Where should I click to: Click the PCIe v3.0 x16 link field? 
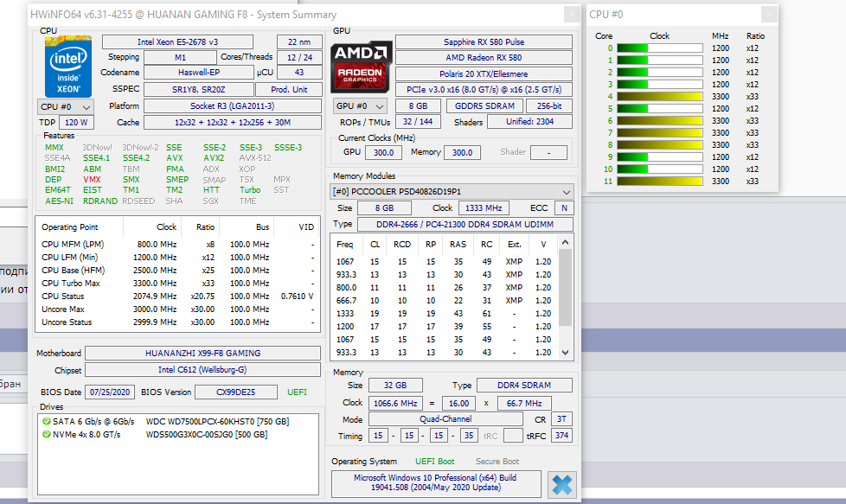click(484, 90)
